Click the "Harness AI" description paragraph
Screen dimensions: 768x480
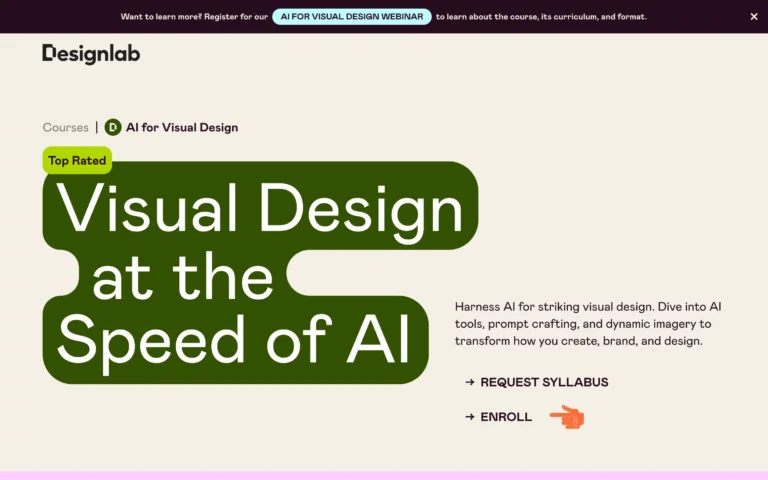[588, 323]
